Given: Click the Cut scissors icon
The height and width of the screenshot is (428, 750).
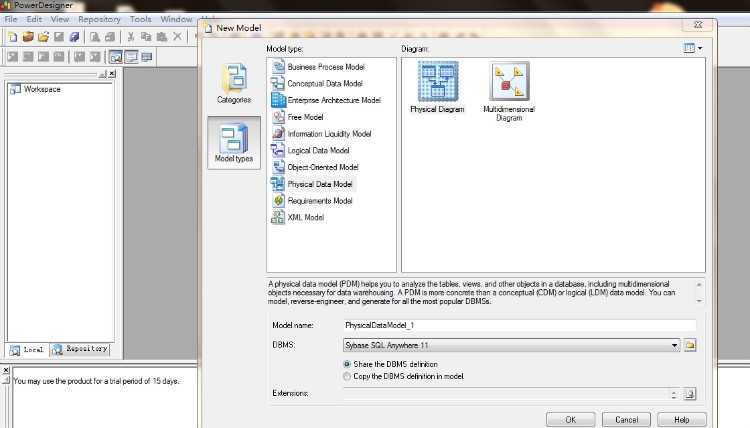Looking at the screenshot, I should pyautogui.click(x=131, y=37).
